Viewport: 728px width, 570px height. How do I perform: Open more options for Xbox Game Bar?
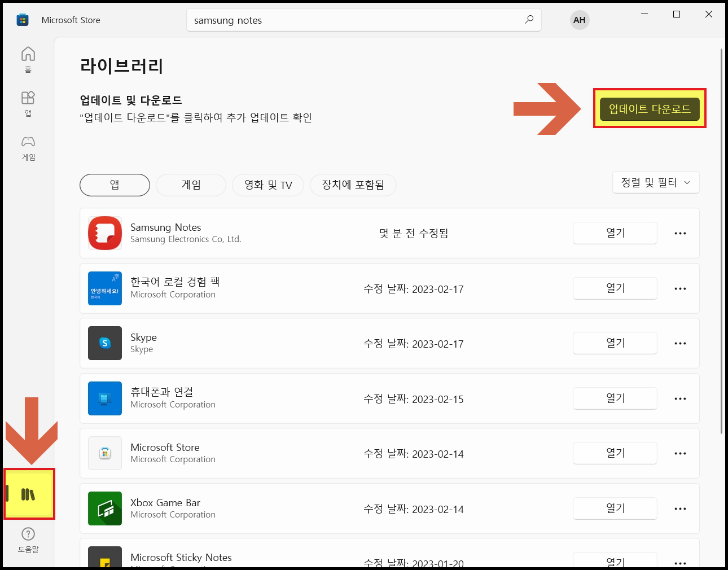(680, 508)
